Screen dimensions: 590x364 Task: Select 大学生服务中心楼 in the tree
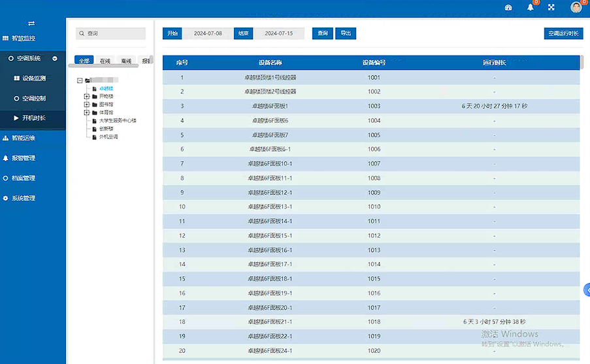pos(118,120)
